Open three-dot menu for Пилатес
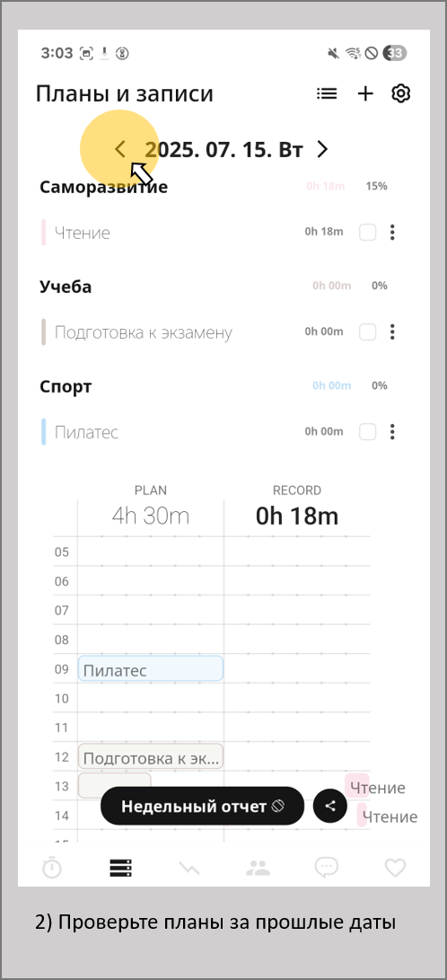This screenshot has height=980, width=447. [392, 432]
